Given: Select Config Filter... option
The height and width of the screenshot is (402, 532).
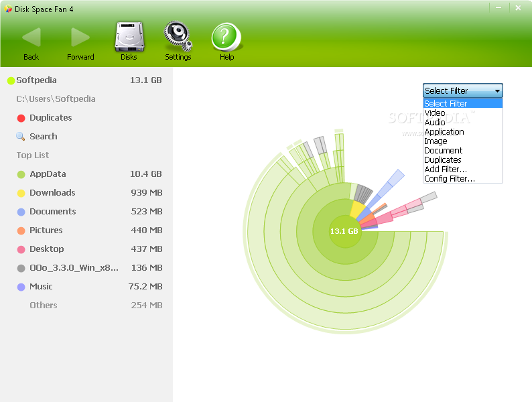Looking at the screenshot, I should pyautogui.click(x=463, y=179).
